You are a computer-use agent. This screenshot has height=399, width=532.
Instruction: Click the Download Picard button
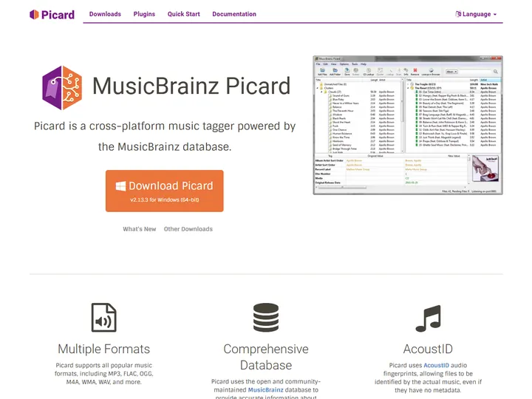[x=165, y=191]
